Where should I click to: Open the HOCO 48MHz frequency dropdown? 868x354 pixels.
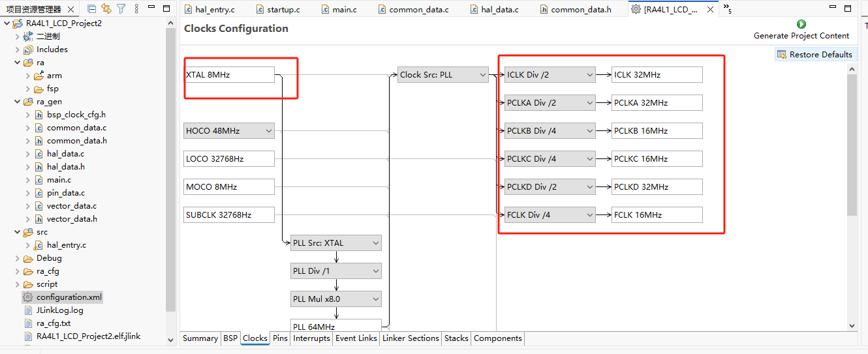pyautogui.click(x=229, y=131)
